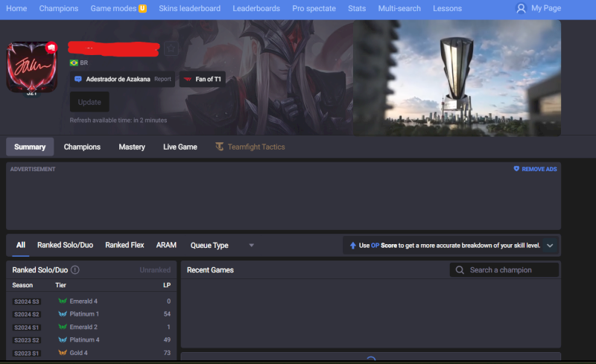Click the Search a champion field

pyautogui.click(x=504, y=269)
